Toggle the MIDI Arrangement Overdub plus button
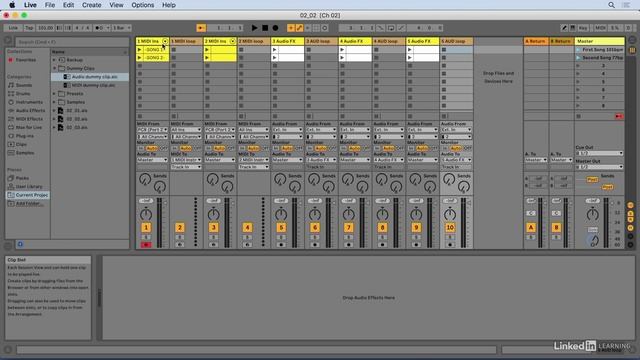This screenshot has width=640, height=360. coord(291,28)
